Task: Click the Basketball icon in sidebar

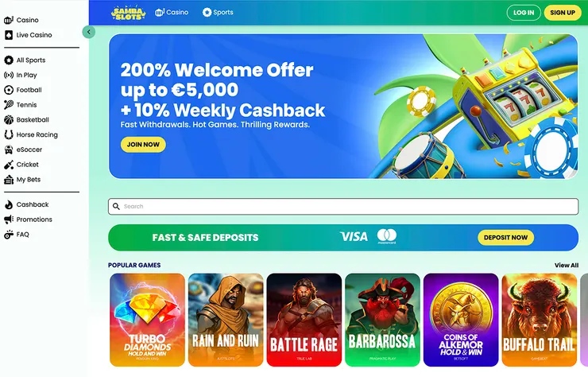Action: (9, 120)
